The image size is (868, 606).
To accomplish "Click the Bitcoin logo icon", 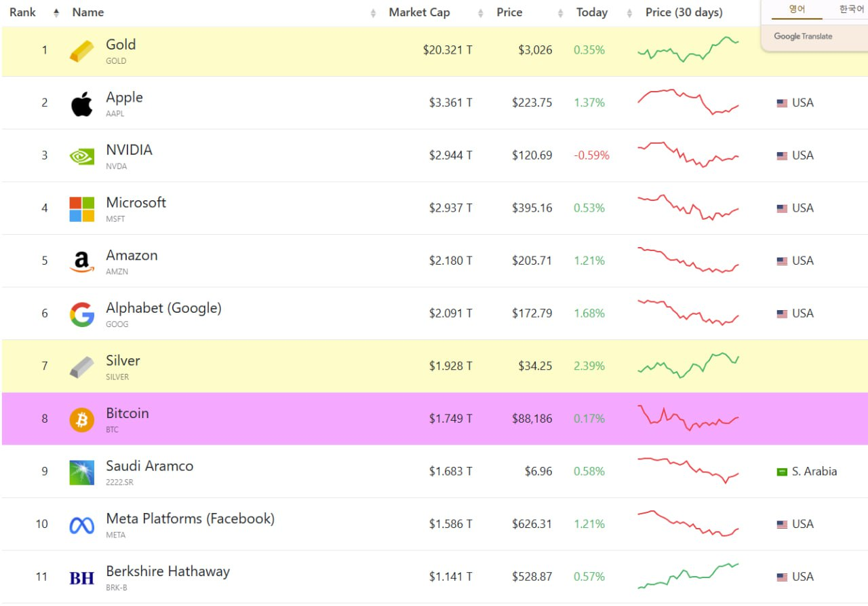I will [x=82, y=420].
